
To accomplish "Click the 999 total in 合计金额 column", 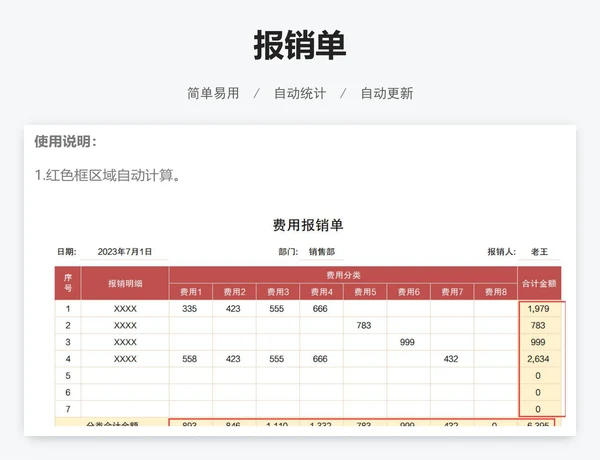I will pos(539,342).
